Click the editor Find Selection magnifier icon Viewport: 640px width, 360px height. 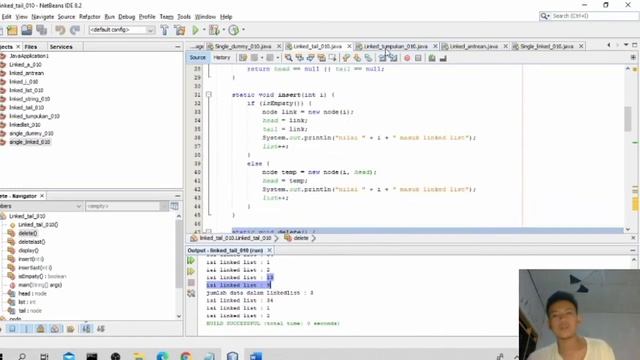tap(289, 58)
